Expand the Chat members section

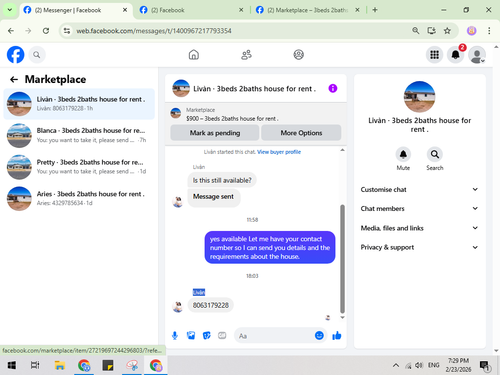click(x=419, y=208)
